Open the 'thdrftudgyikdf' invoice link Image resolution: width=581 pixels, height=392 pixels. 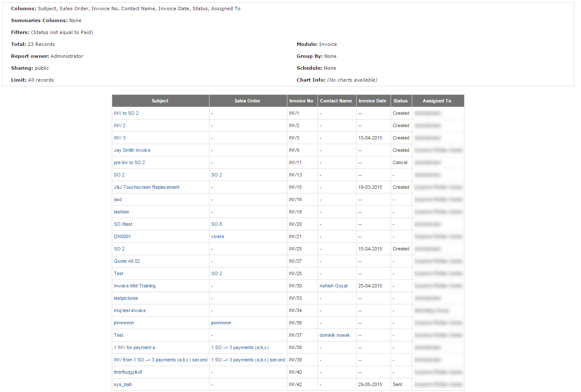[128, 372]
